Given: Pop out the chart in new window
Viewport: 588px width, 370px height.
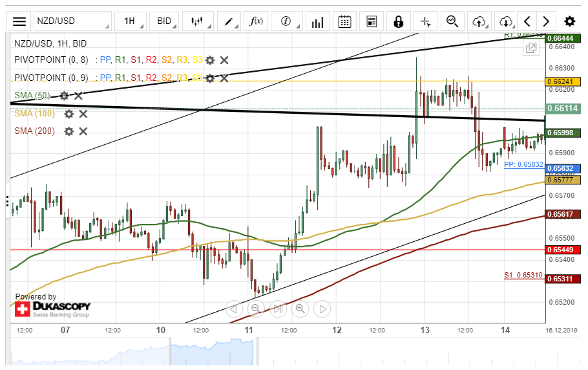Looking at the screenshot, I should coord(531,48).
